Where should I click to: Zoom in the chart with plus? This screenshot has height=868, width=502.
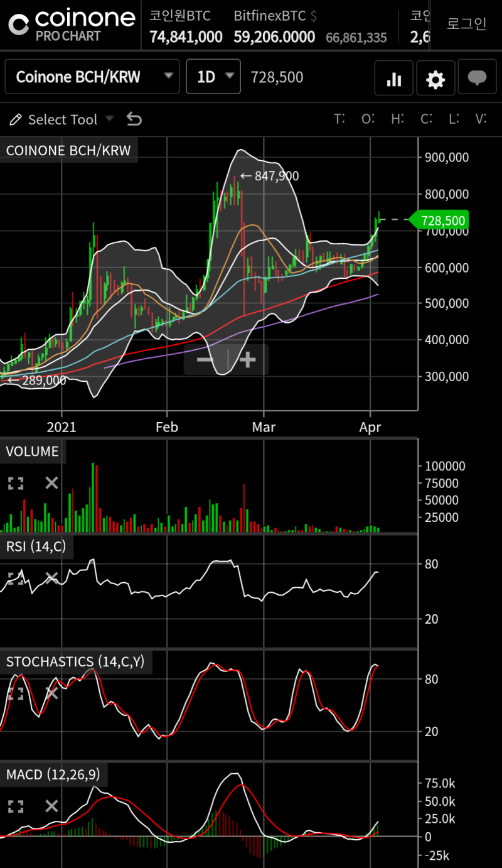point(248,360)
